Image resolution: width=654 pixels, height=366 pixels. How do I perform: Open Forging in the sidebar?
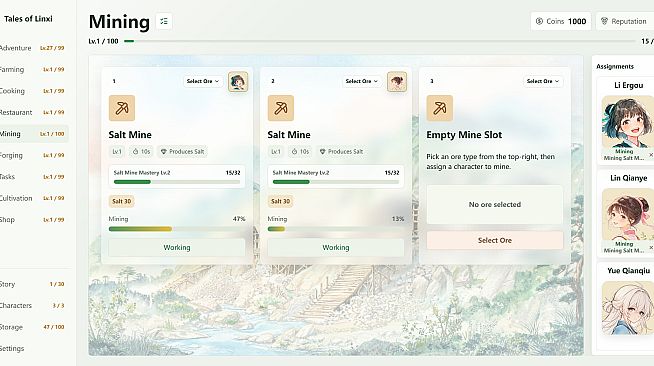pos(33,155)
